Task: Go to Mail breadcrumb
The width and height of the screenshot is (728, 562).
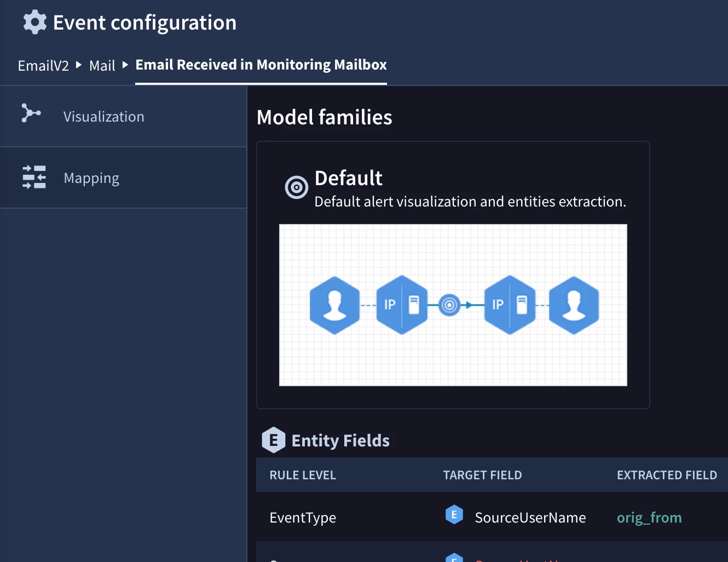Action: pyautogui.click(x=102, y=66)
